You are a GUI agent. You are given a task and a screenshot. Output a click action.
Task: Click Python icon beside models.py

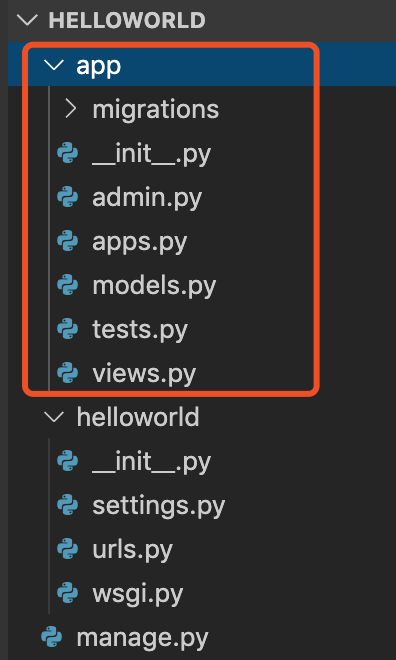tap(68, 285)
